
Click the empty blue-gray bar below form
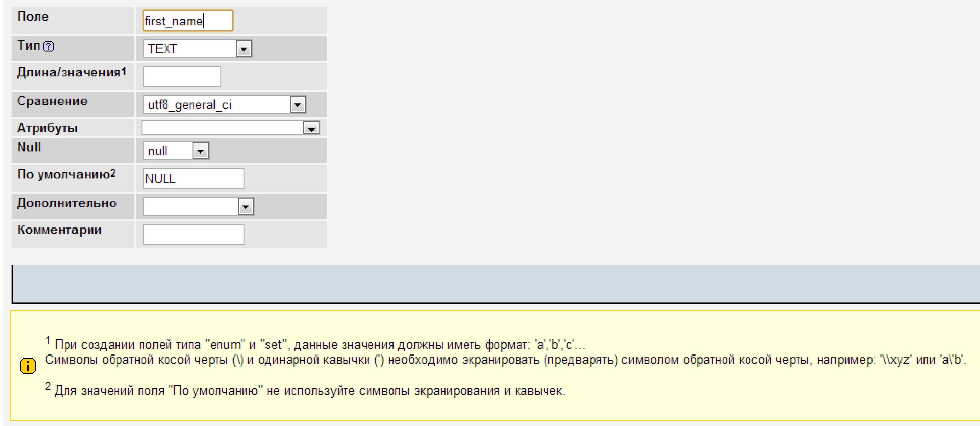pos(495,284)
